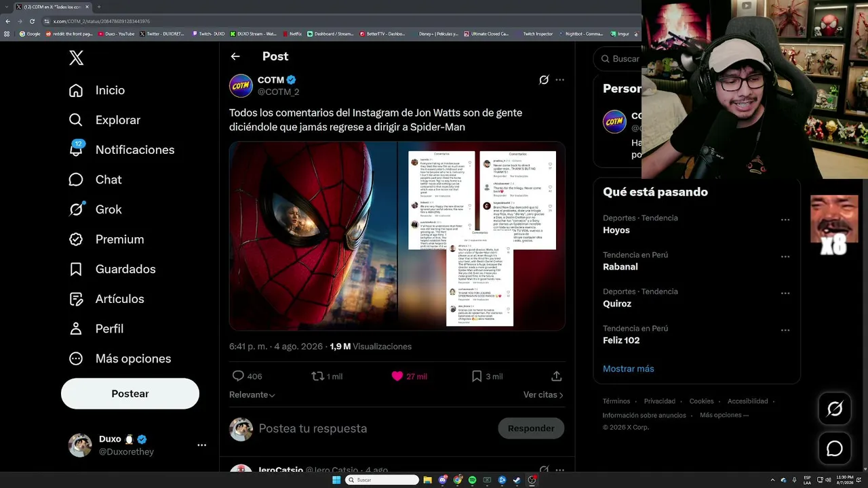Share the post using the share icon
Screen dimensions: 868x488
point(556,376)
